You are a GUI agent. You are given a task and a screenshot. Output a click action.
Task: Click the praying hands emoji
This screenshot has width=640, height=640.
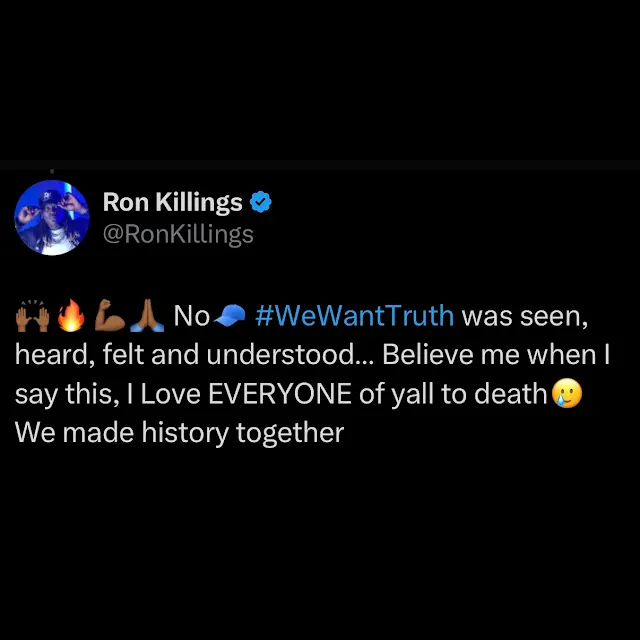click(147, 315)
